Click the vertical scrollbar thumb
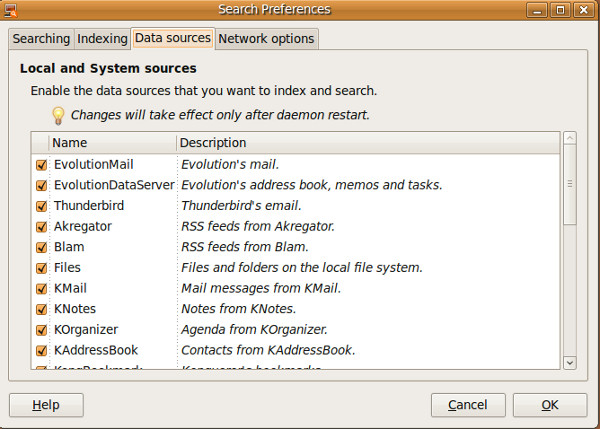 570,184
